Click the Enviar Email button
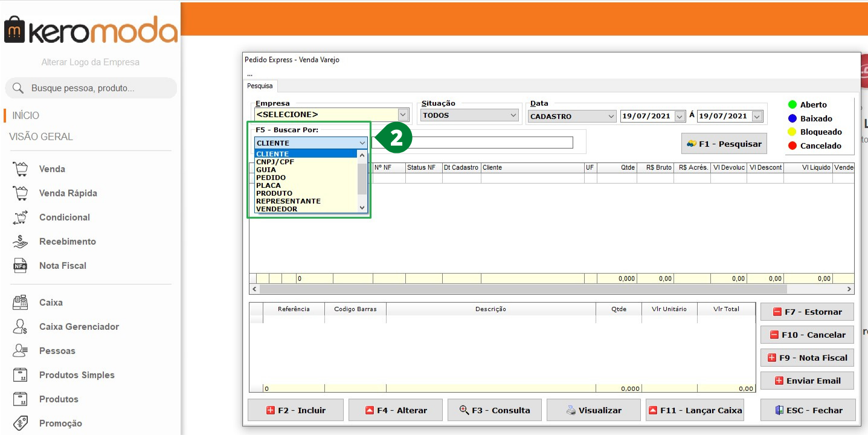868x435 pixels. pyautogui.click(x=807, y=381)
